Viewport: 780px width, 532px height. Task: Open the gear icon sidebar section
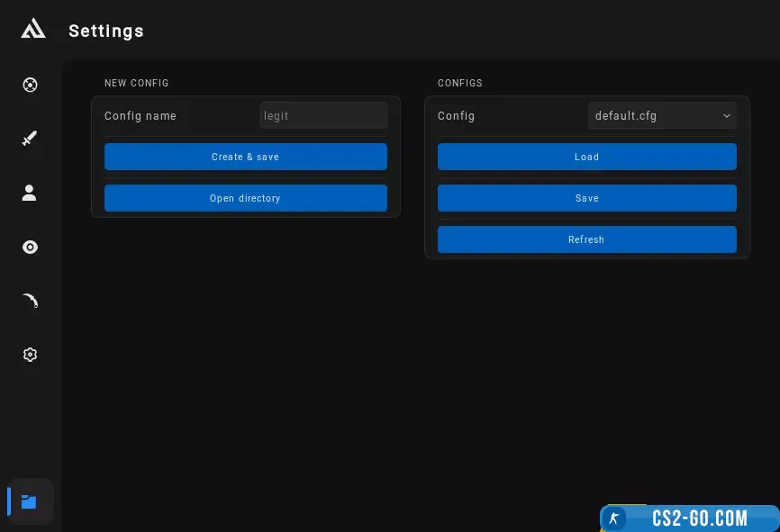click(x=30, y=355)
